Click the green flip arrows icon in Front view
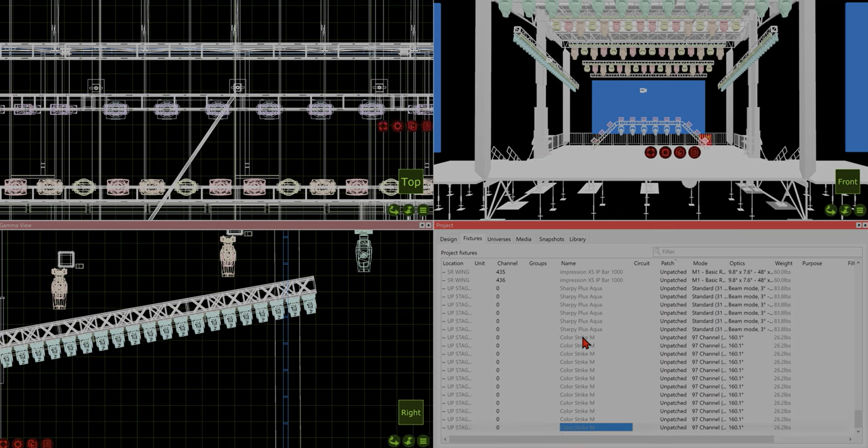This screenshot has height=448, width=868. (x=845, y=210)
